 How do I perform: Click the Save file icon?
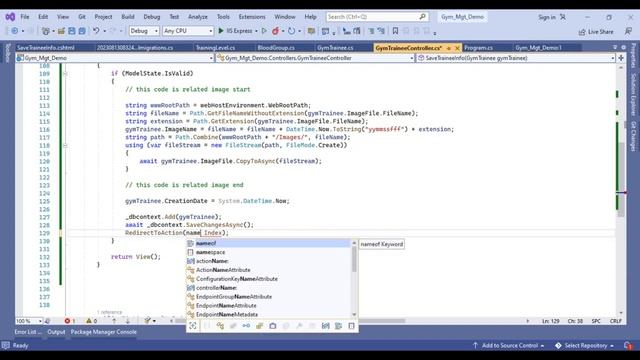point(72,31)
